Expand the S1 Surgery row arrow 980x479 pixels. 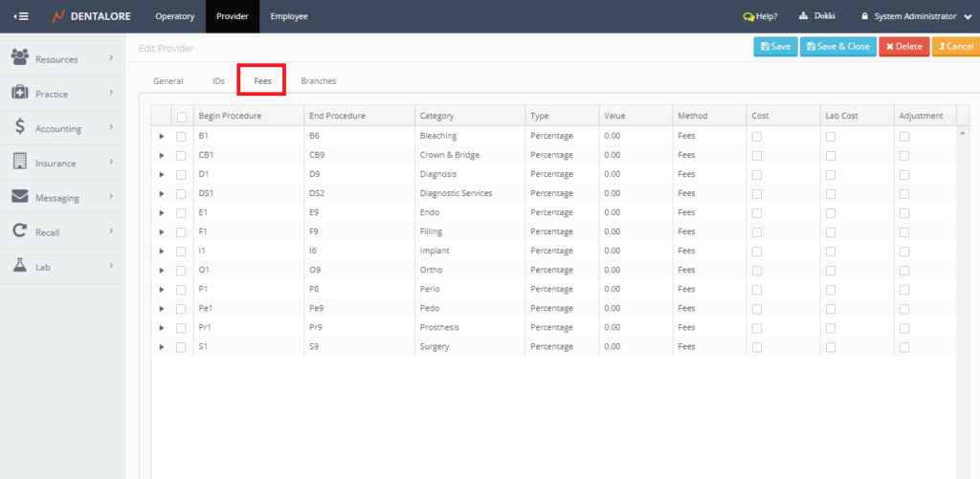point(162,347)
